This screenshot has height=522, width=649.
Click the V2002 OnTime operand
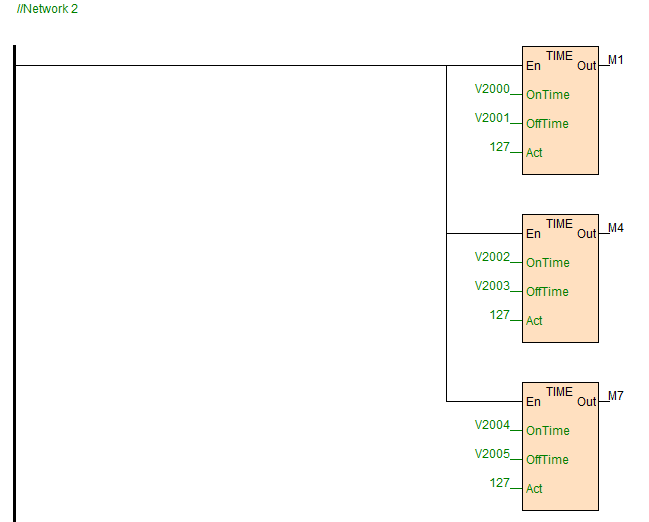click(492, 257)
